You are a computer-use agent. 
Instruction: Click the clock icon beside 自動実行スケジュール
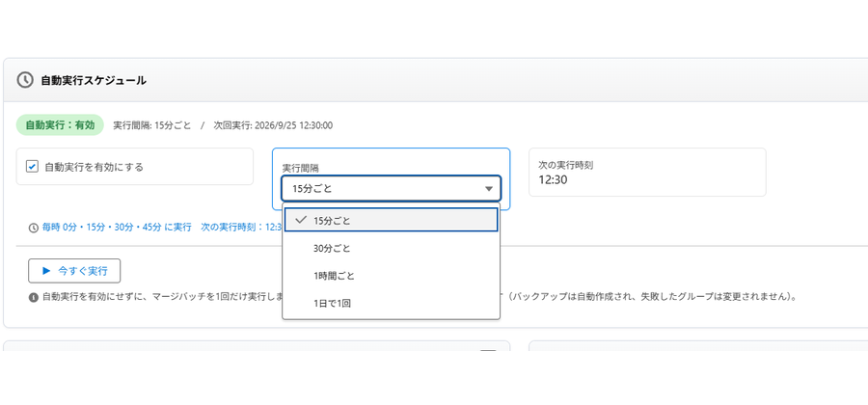(x=25, y=80)
